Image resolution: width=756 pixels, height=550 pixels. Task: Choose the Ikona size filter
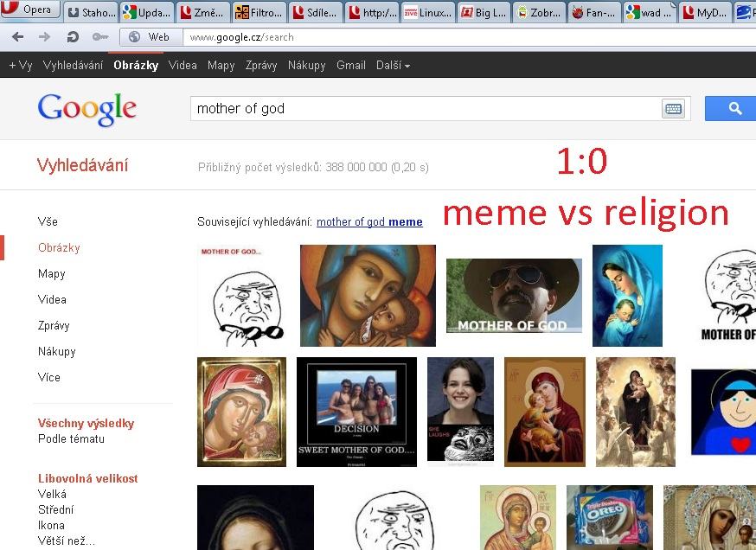point(51,526)
